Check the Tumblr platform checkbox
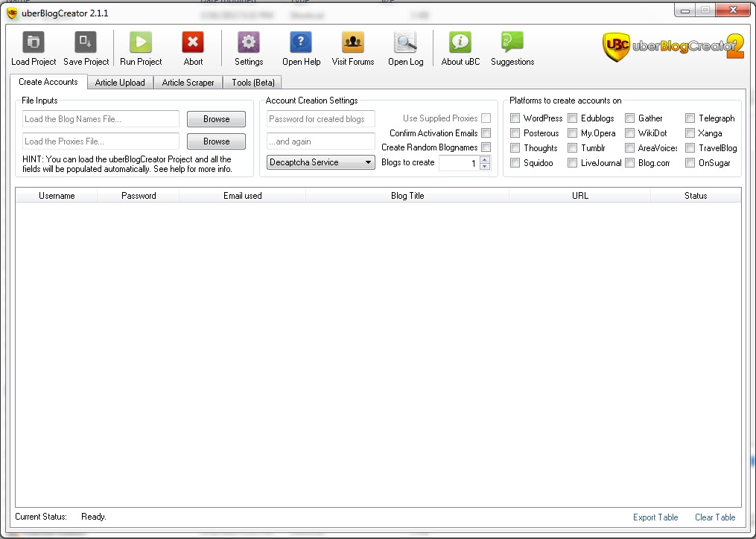 pyautogui.click(x=572, y=148)
